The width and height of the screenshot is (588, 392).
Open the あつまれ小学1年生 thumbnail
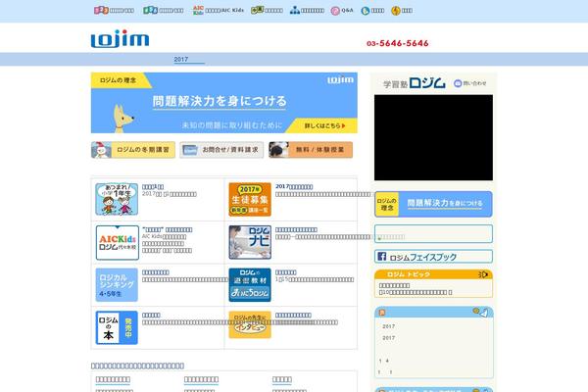pyautogui.click(x=117, y=199)
